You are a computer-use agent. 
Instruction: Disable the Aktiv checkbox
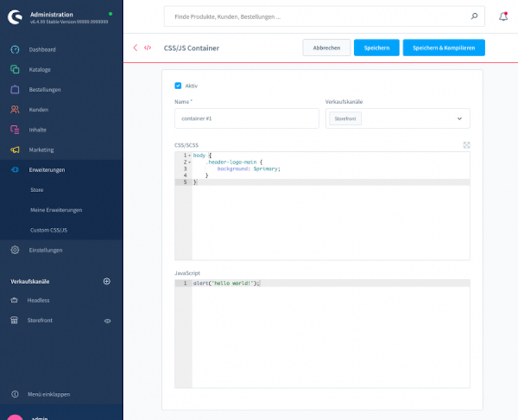coord(178,86)
